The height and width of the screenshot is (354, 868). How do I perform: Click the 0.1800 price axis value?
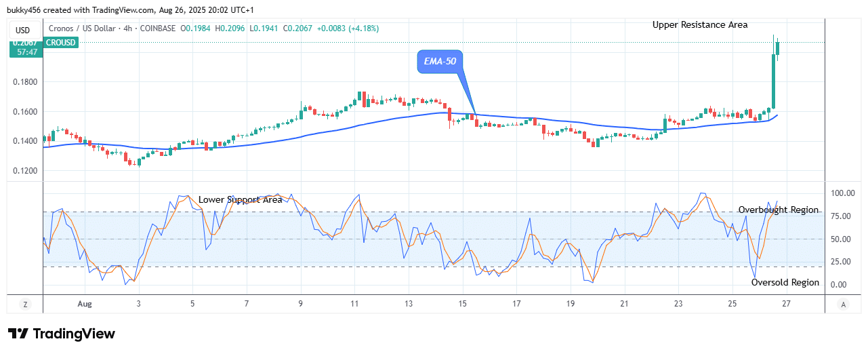click(x=26, y=82)
